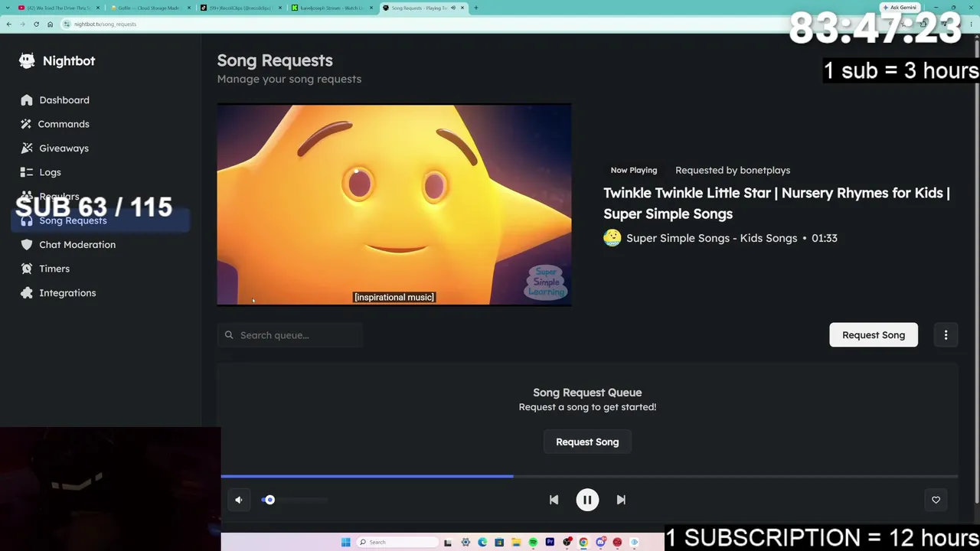Image resolution: width=980 pixels, height=551 pixels.
Task: Close the Song Requests browser tab
Action: (462, 8)
